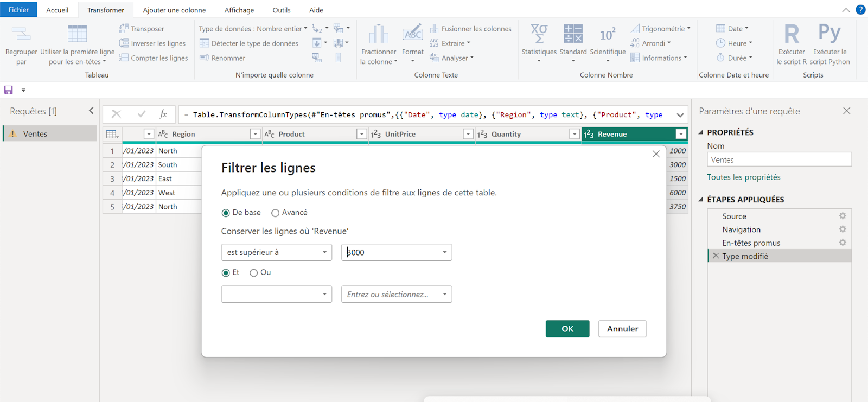Switch to the Outils tab
This screenshot has height=402, width=868.
pos(282,10)
